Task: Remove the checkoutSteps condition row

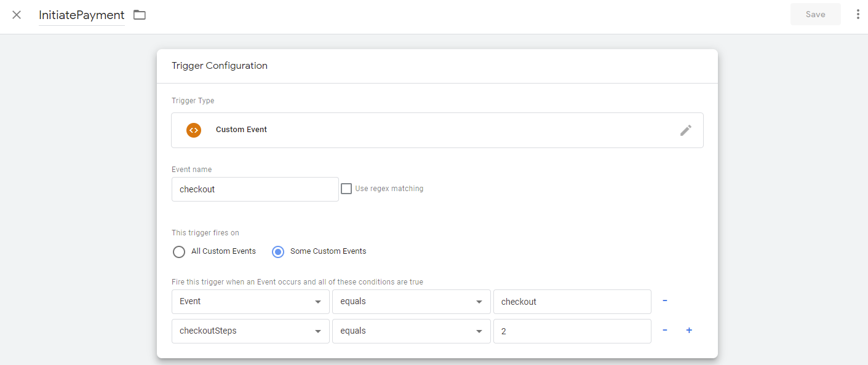Action: tap(665, 331)
